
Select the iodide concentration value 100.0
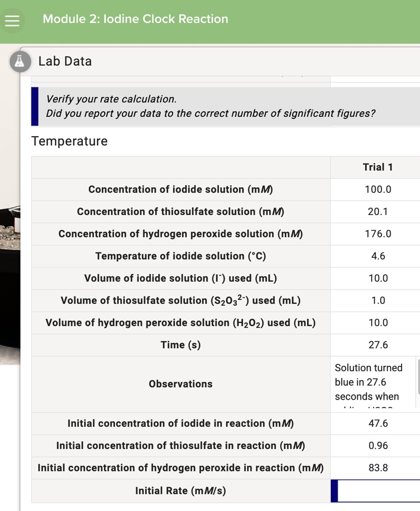[378, 189]
